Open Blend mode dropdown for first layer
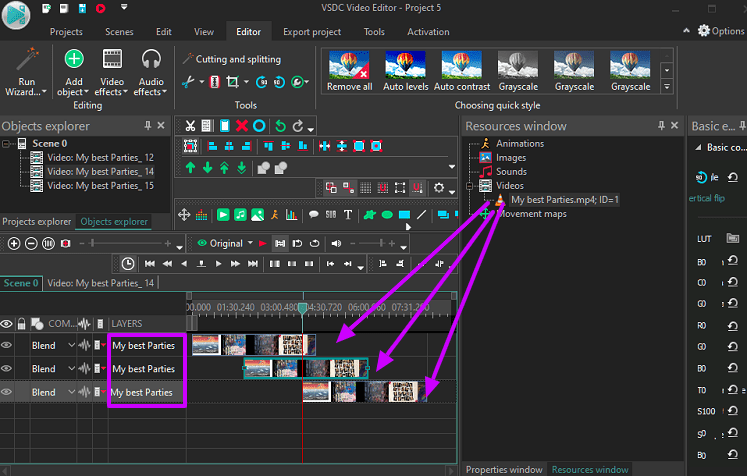This screenshot has height=476, width=747. pos(71,345)
